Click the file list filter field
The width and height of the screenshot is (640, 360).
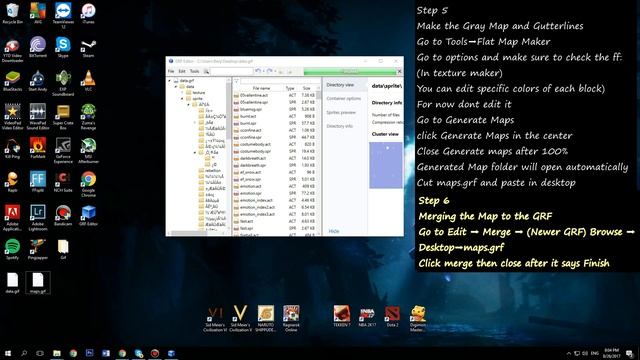[x=280, y=81]
